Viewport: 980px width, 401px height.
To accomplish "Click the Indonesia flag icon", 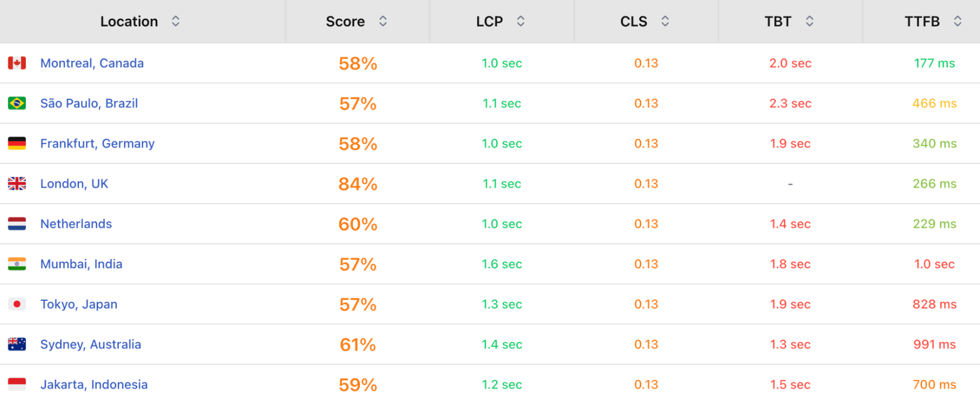I will [17, 385].
